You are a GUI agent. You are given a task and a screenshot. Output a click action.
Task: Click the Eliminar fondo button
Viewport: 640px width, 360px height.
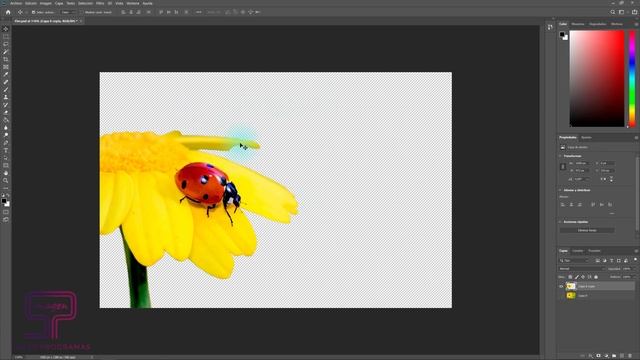[x=587, y=230]
